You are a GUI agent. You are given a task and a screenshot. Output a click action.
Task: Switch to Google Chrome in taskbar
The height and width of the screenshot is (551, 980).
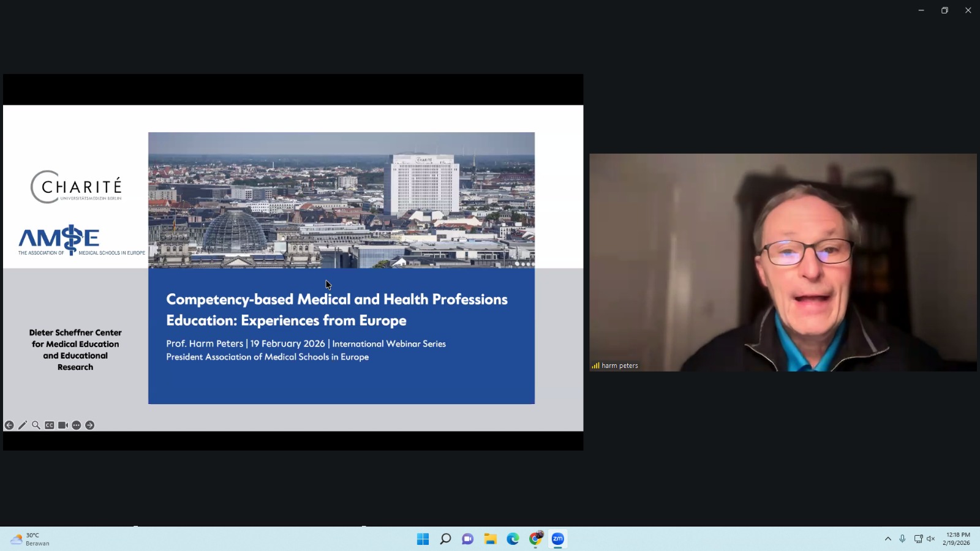pyautogui.click(x=535, y=539)
